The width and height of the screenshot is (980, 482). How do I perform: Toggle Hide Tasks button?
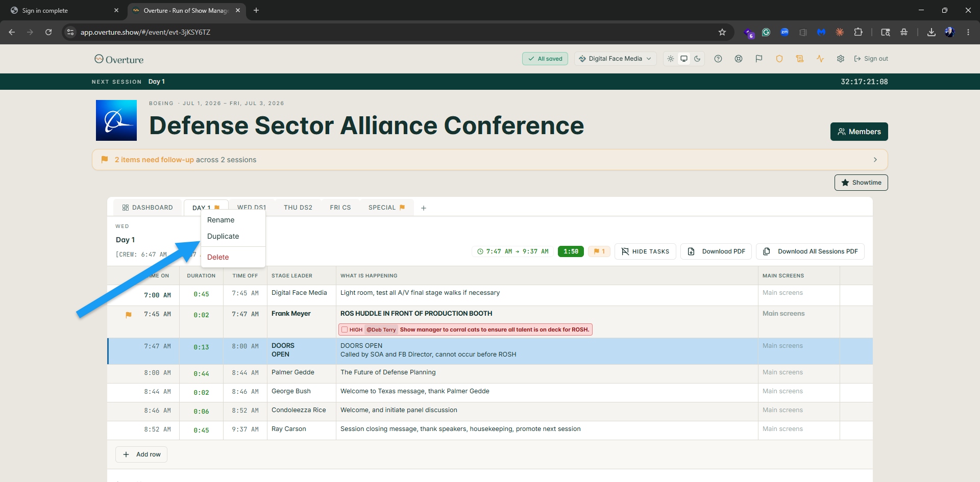(x=645, y=251)
